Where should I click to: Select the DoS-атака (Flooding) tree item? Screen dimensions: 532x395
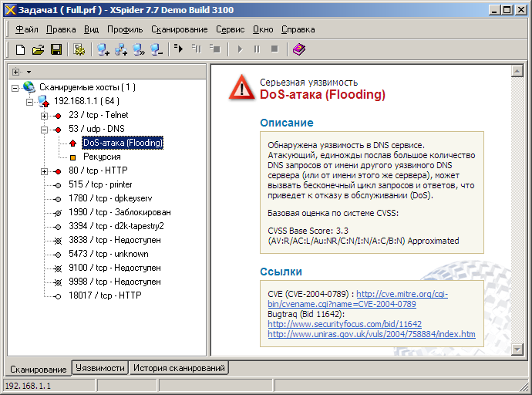click(x=123, y=143)
